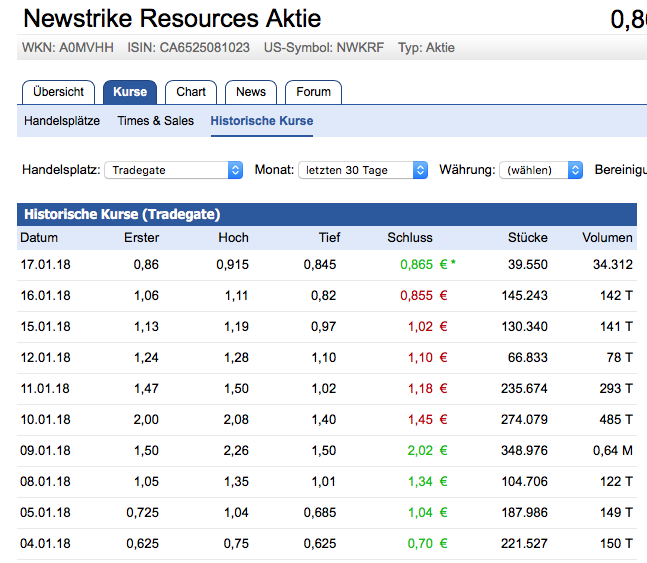
Task: Click the date 16.01.18
Action: tap(45, 296)
